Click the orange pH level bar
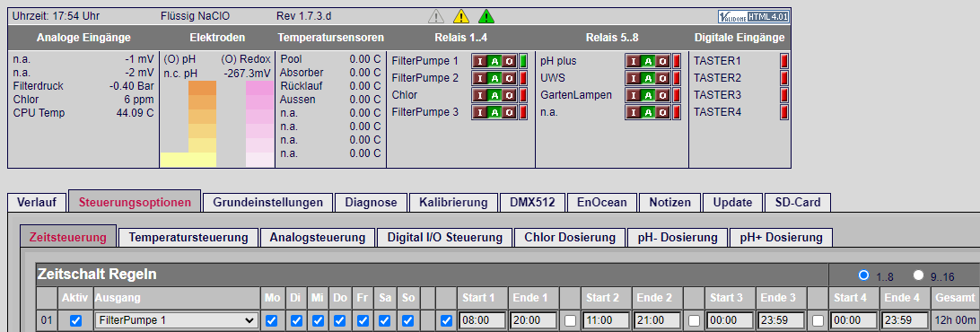The width and height of the screenshot is (980, 332). (x=202, y=88)
